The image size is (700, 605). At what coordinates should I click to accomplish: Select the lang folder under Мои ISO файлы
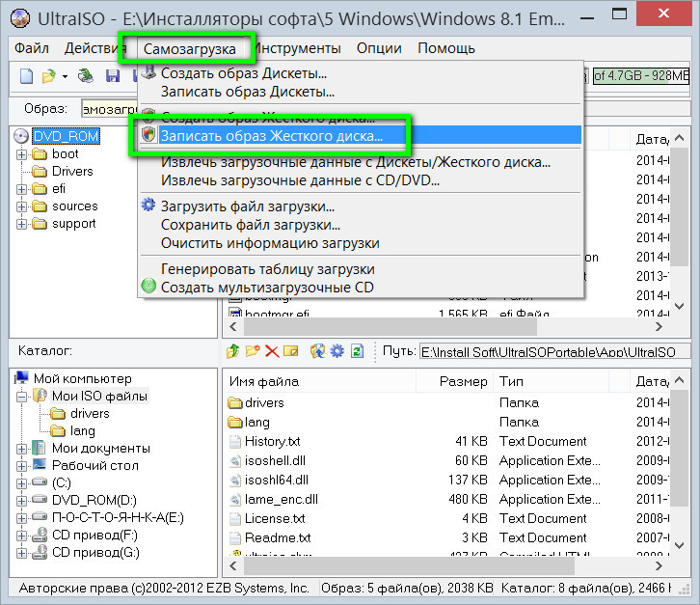[83, 430]
